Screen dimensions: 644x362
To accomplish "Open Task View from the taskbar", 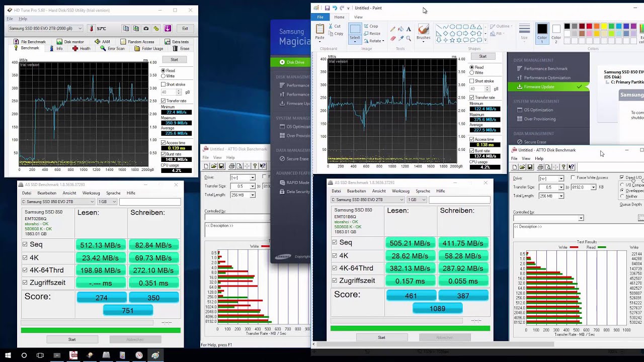I will coord(40,355).
